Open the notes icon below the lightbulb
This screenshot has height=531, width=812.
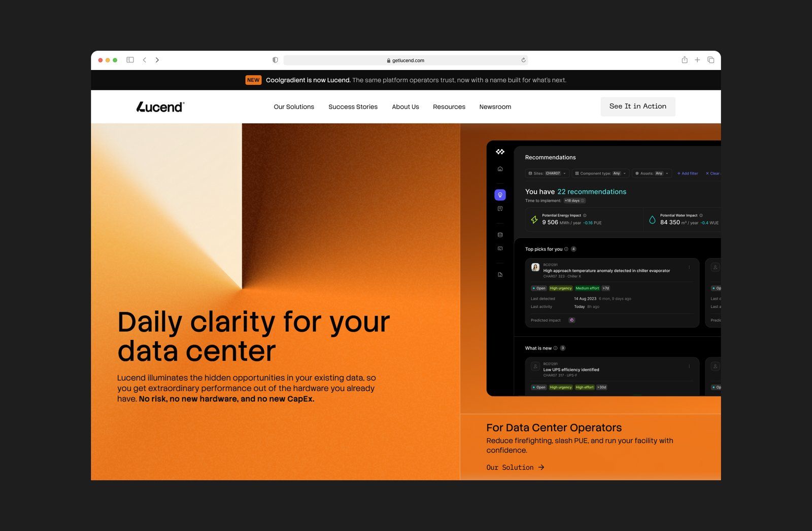500,208
